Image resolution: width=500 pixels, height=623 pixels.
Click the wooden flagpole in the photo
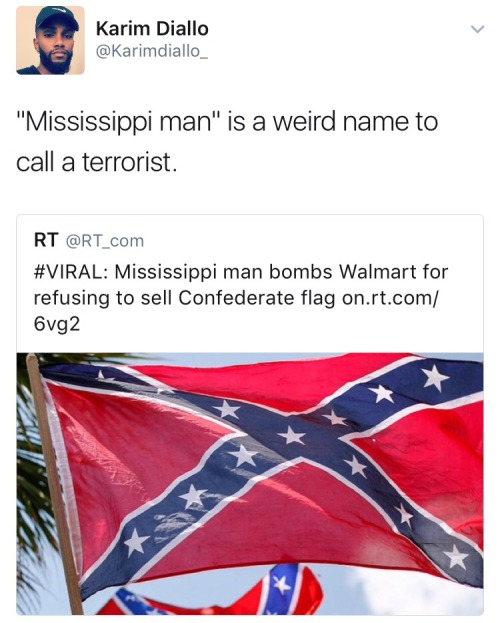pos(54,484)
